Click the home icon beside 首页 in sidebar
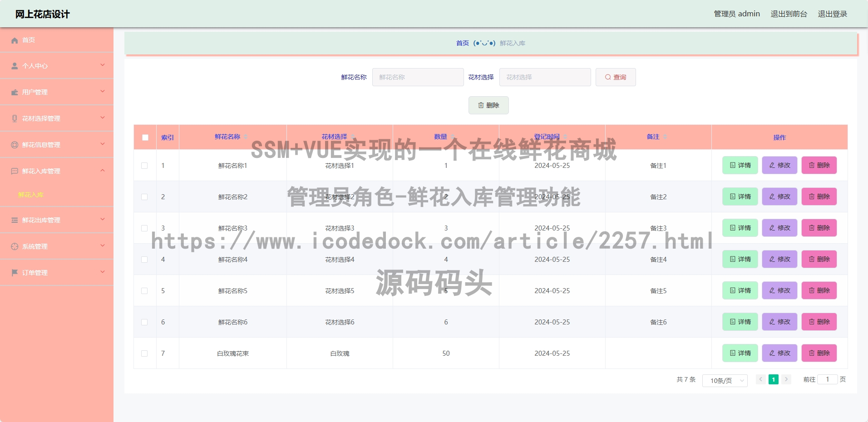This screenshot has width=868, height=422. (15, 40)
